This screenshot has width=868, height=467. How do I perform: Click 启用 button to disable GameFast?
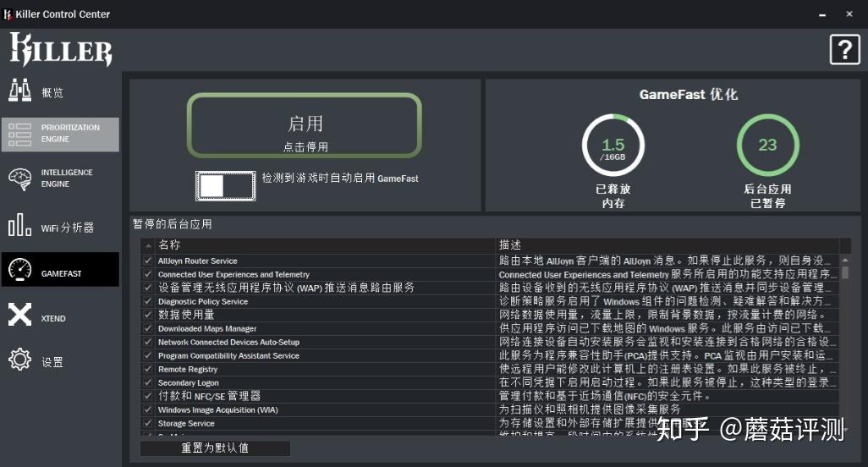click(305, 125)
